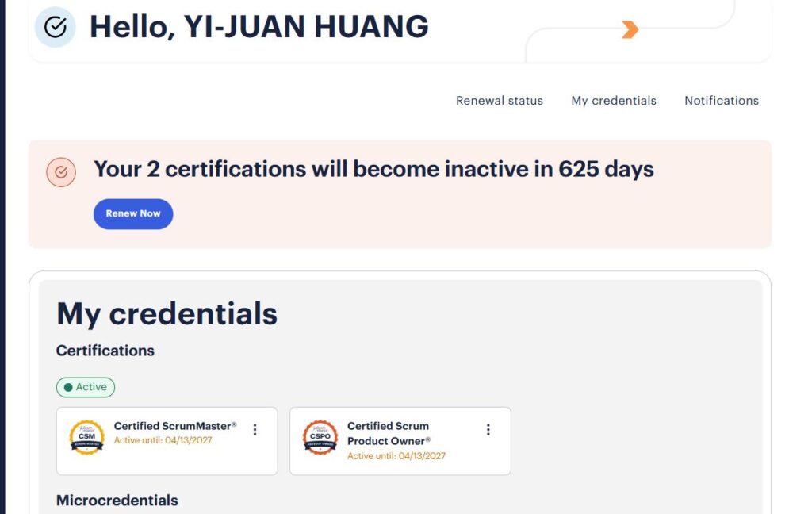Click the CSM badge icon

[86, 437]
